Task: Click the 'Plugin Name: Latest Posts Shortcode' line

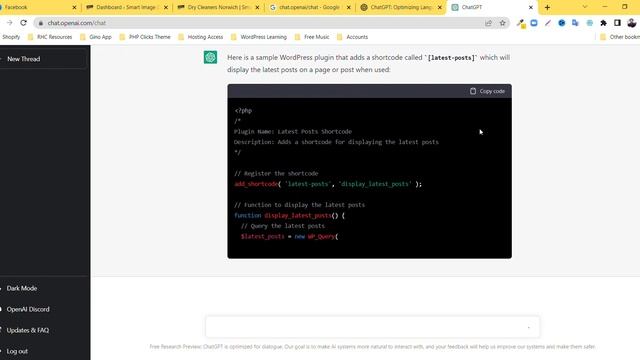Action: pos(293,131)
